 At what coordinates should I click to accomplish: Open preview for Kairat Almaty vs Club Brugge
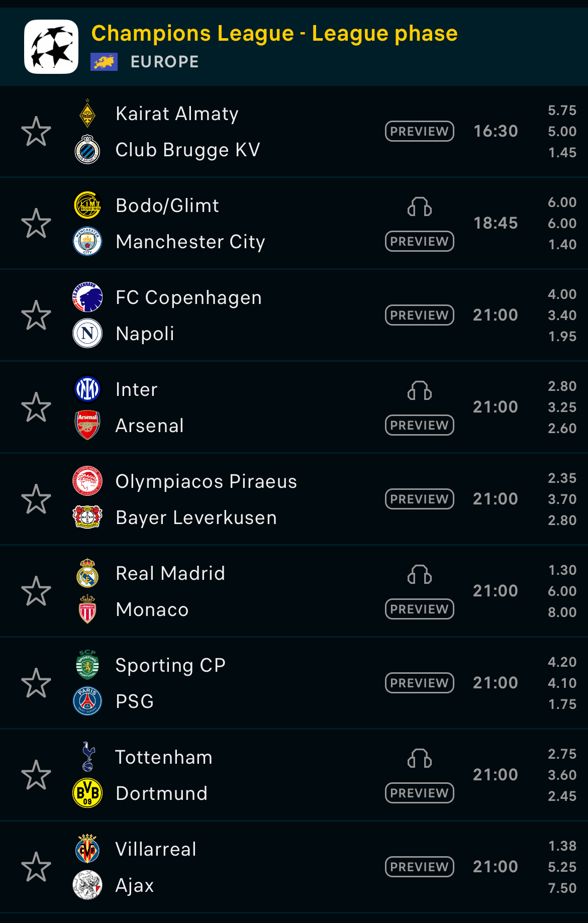(420, 132)
